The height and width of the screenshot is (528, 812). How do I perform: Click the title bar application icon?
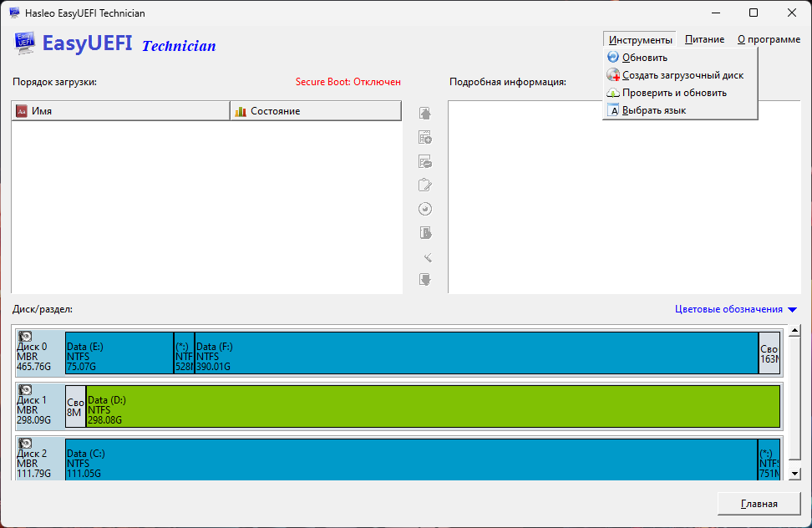14,13
